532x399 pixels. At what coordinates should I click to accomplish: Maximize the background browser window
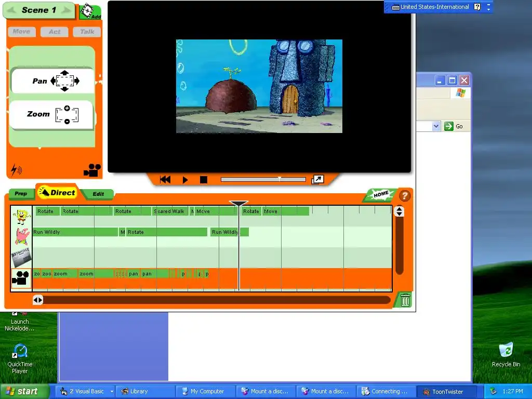[x=453, y=81]
